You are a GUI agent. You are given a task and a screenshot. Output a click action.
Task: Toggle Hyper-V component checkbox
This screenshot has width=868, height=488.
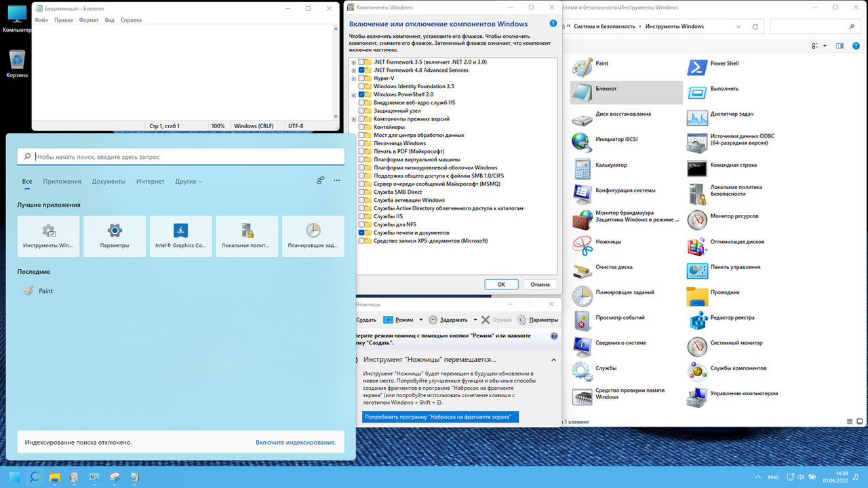click(x=361, y=79)
